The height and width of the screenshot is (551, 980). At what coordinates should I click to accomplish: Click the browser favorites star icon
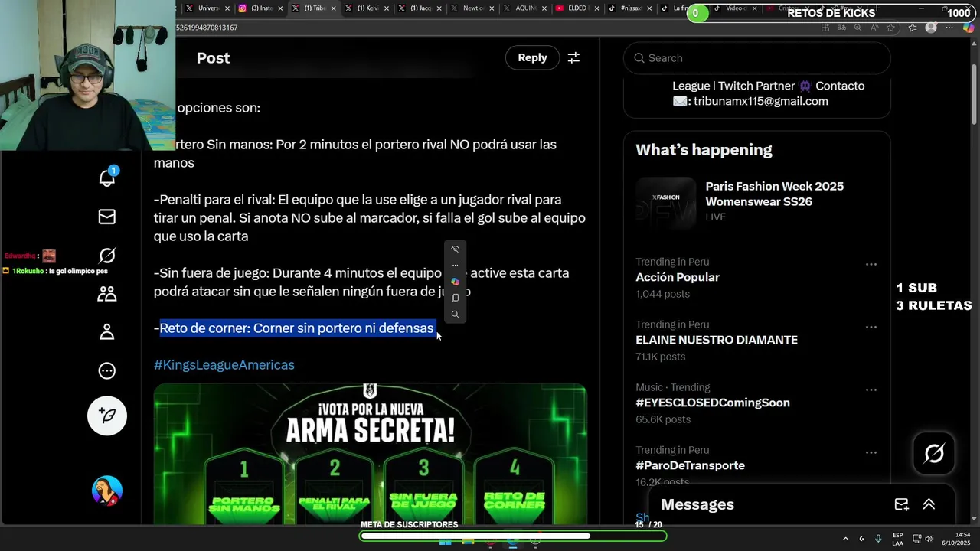click(x=891, y=28)
